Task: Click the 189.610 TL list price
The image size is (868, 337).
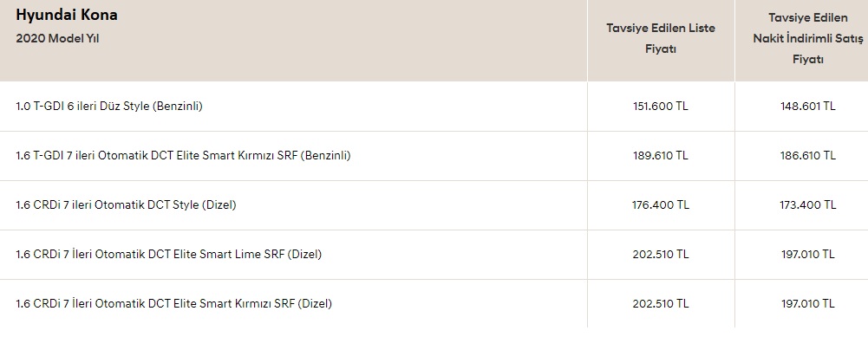Action: [x=661, y=155]
